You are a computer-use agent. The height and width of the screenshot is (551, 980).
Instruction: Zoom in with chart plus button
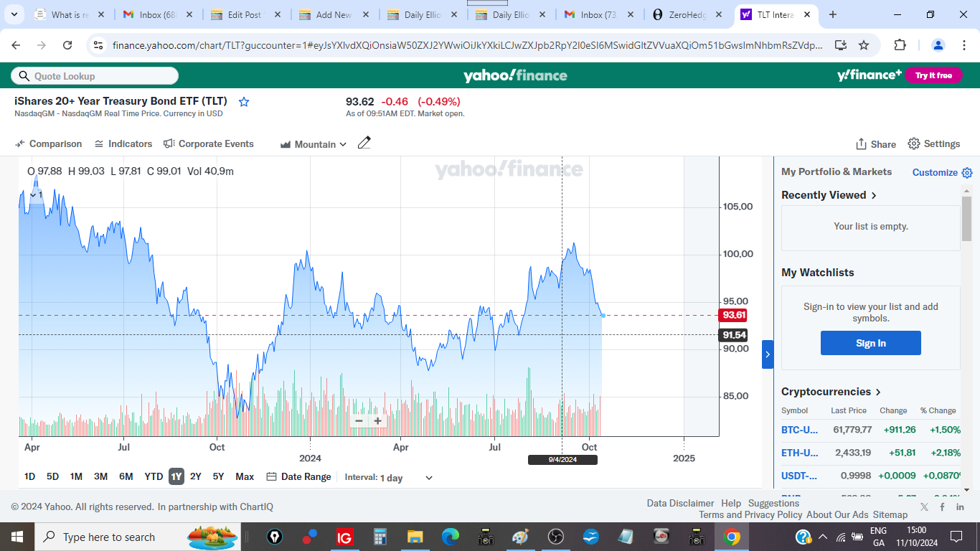tap(377, 421)
